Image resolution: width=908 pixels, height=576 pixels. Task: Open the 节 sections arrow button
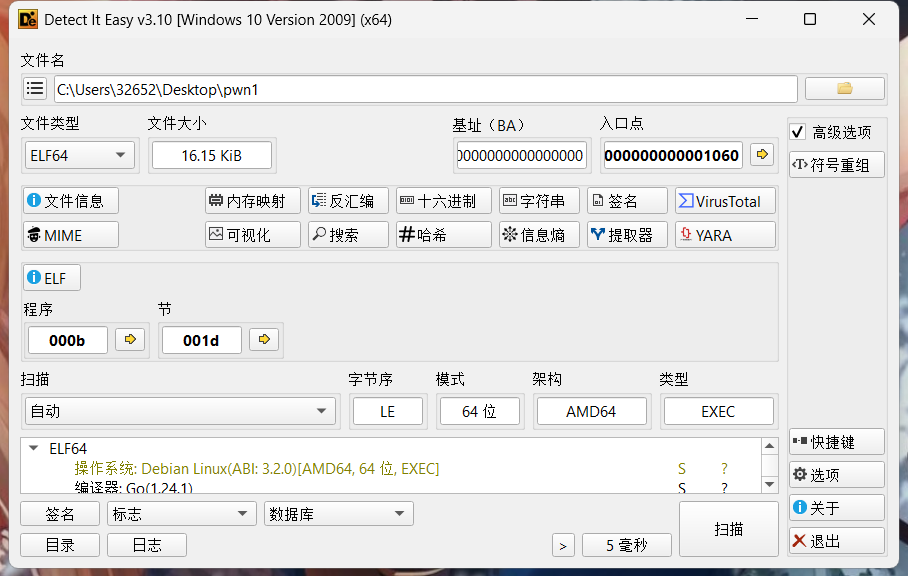pos(264,339)
